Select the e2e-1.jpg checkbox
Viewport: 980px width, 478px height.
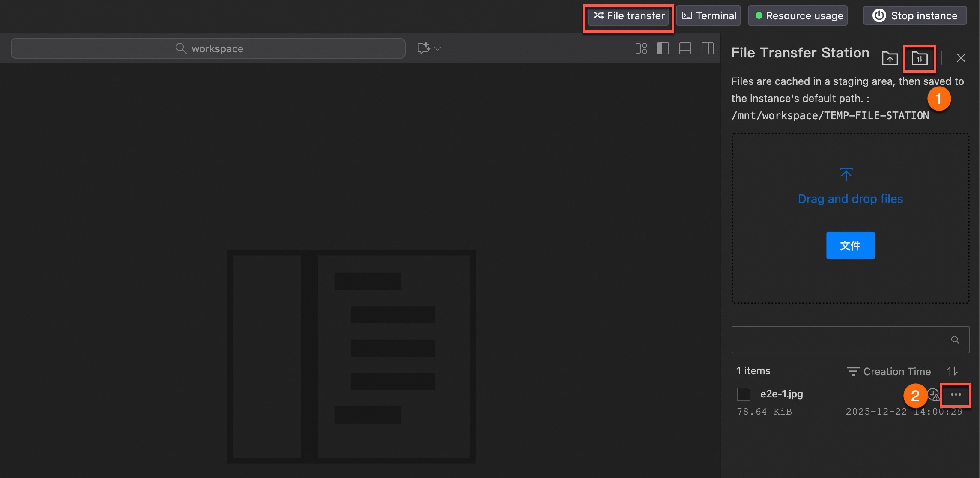[744, 394]
